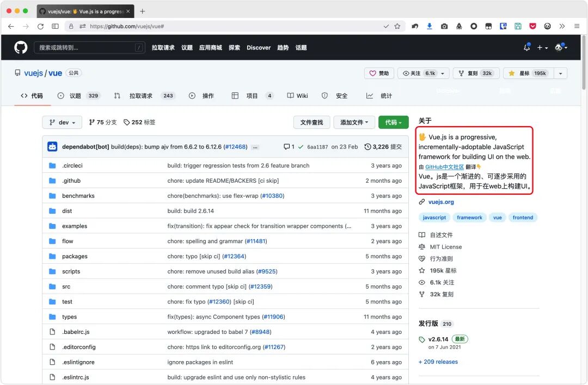The height and width of the screenshot is (385, 588).
Task: Click the site lock icon in address bar
Action: (71, 26)
